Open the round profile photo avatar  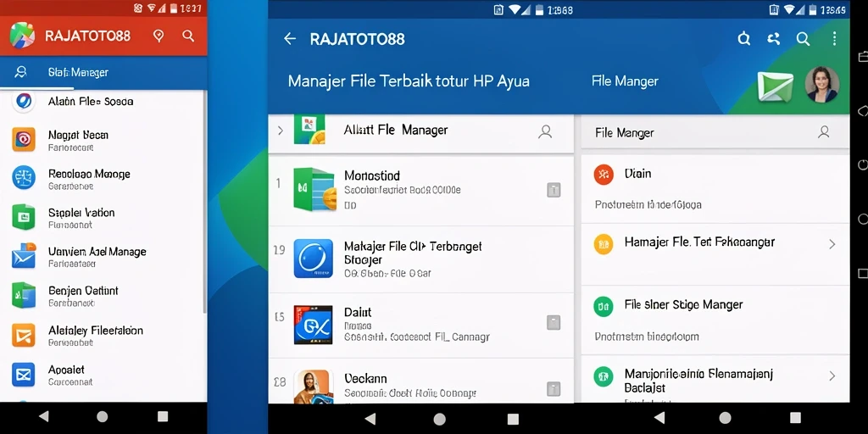tap(822, 85)
